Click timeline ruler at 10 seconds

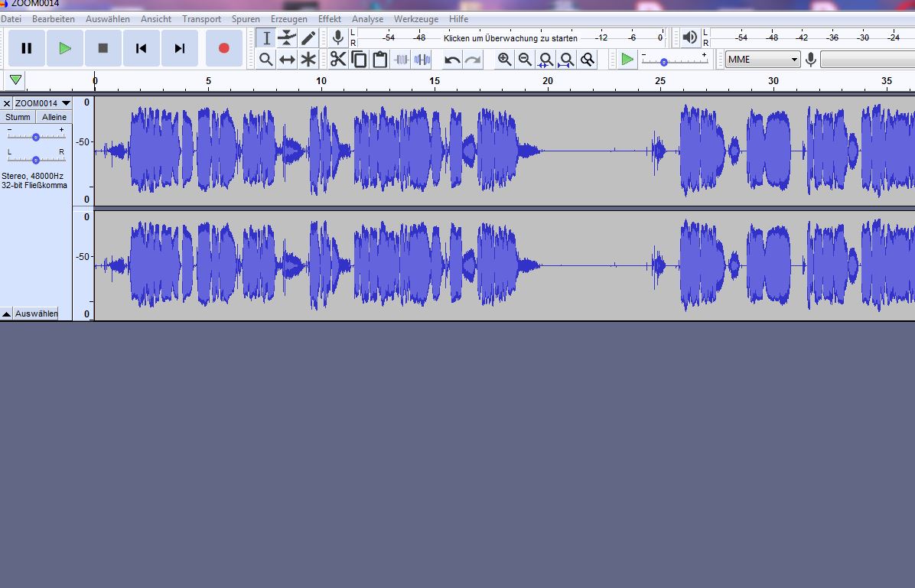(x=321, y=81)
